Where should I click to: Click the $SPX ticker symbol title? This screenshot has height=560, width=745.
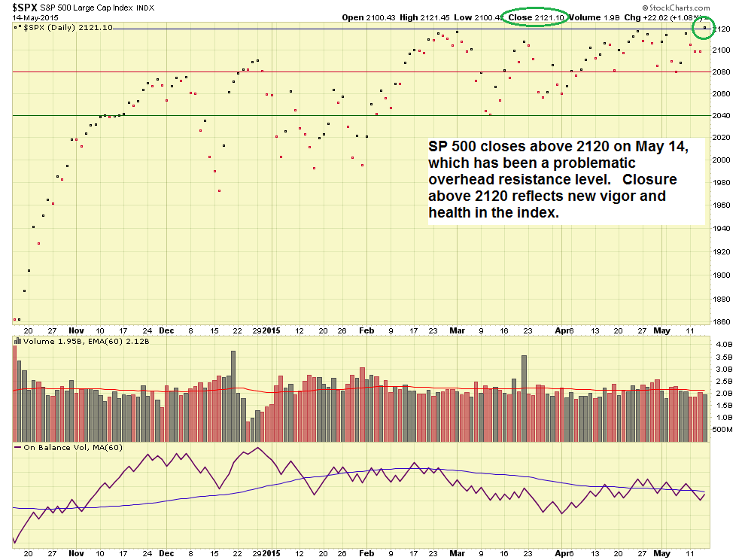[x=25, y=8]
